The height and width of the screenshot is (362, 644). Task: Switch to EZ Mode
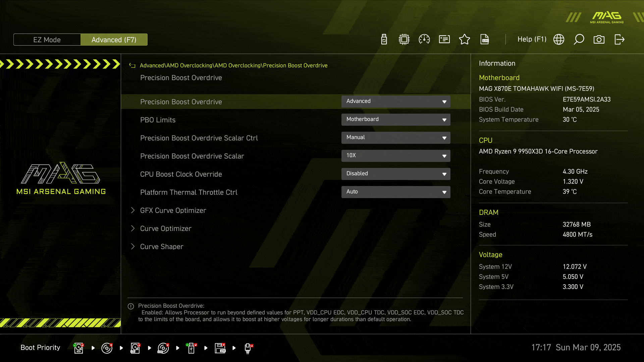coord(47,40)
